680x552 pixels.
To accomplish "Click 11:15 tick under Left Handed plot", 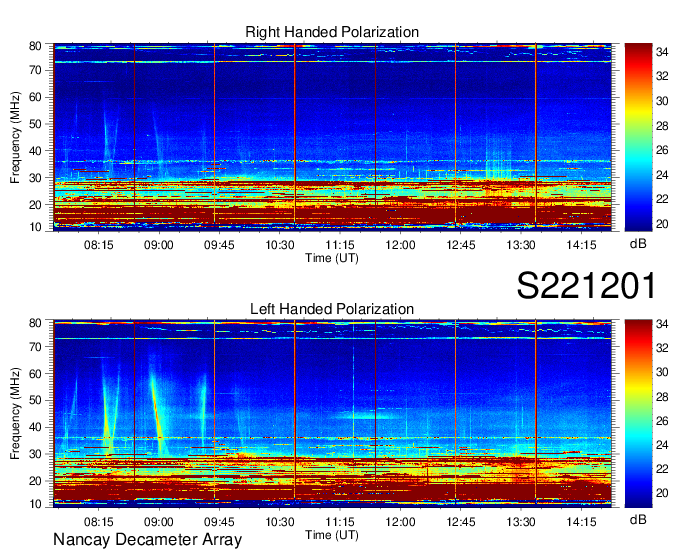I will point(340,522).
